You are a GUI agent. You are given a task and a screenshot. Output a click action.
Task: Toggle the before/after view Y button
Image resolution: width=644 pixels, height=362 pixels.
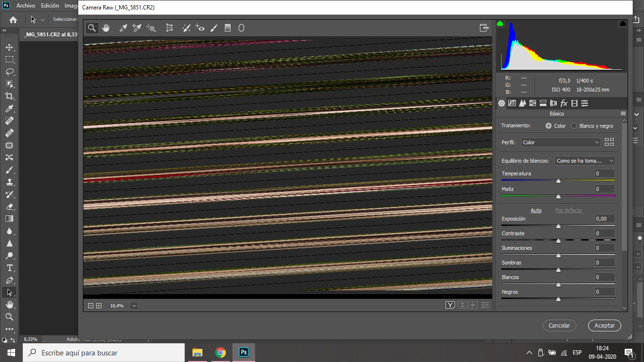[x=450, y=305]
